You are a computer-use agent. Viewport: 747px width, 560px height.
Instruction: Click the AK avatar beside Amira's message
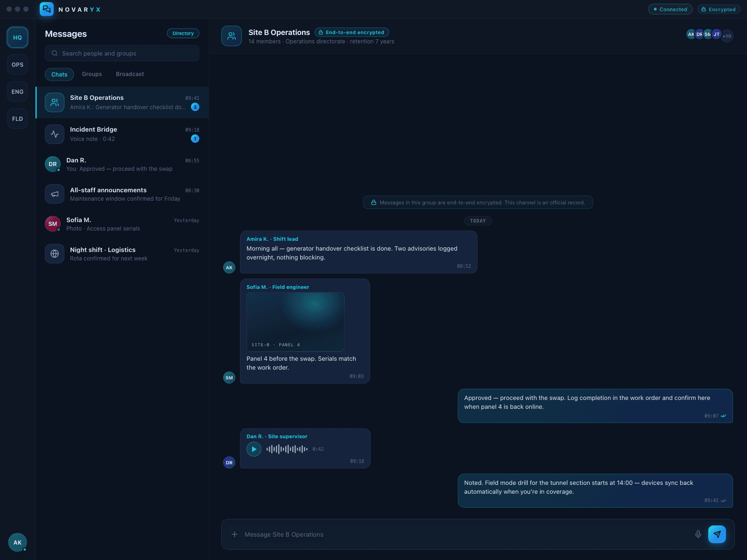coord(229,267)
